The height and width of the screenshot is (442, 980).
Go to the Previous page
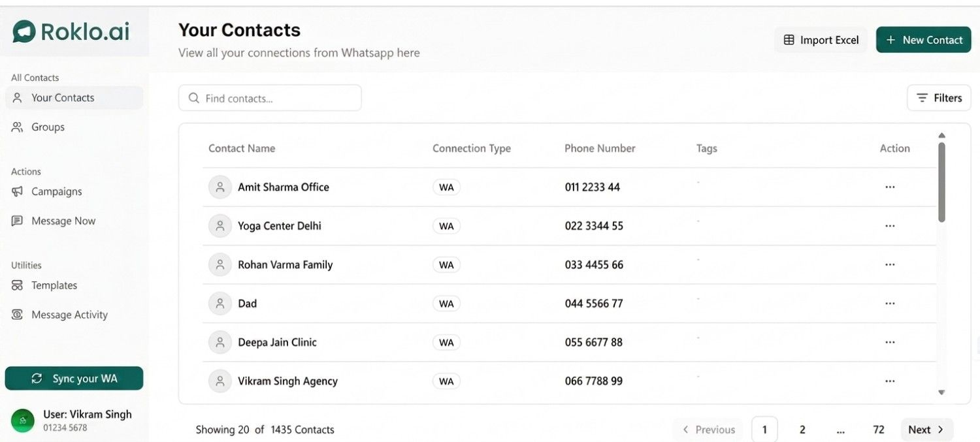708,430
